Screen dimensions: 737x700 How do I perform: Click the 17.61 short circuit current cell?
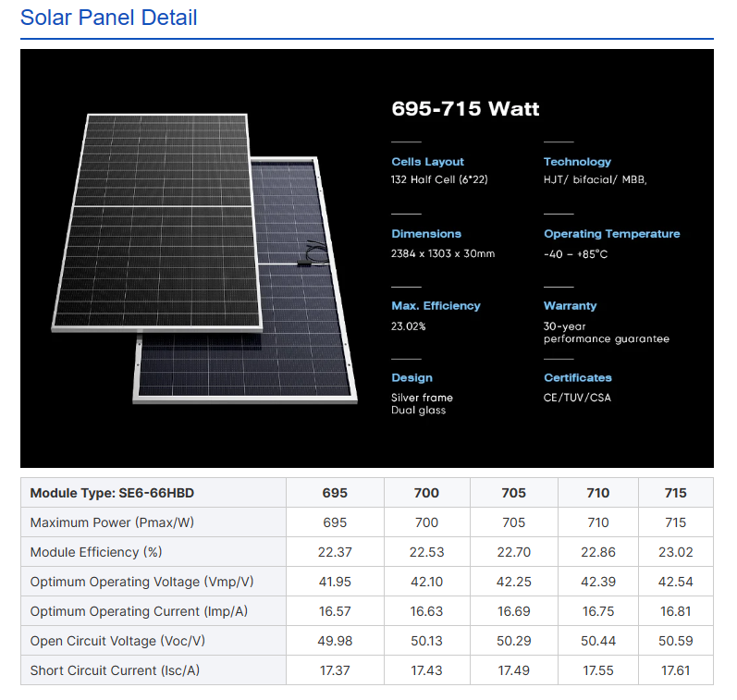pyautogui.click(x=675, y=670)
